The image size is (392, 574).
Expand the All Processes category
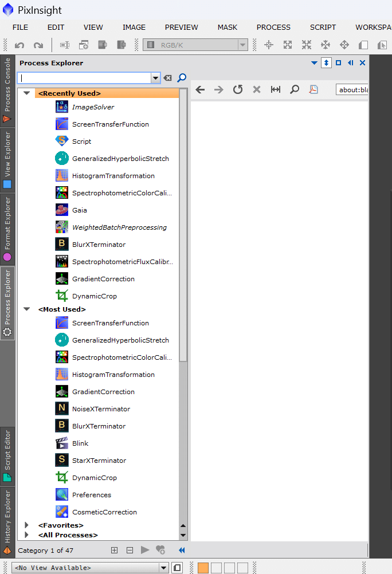tap(26, 535)
